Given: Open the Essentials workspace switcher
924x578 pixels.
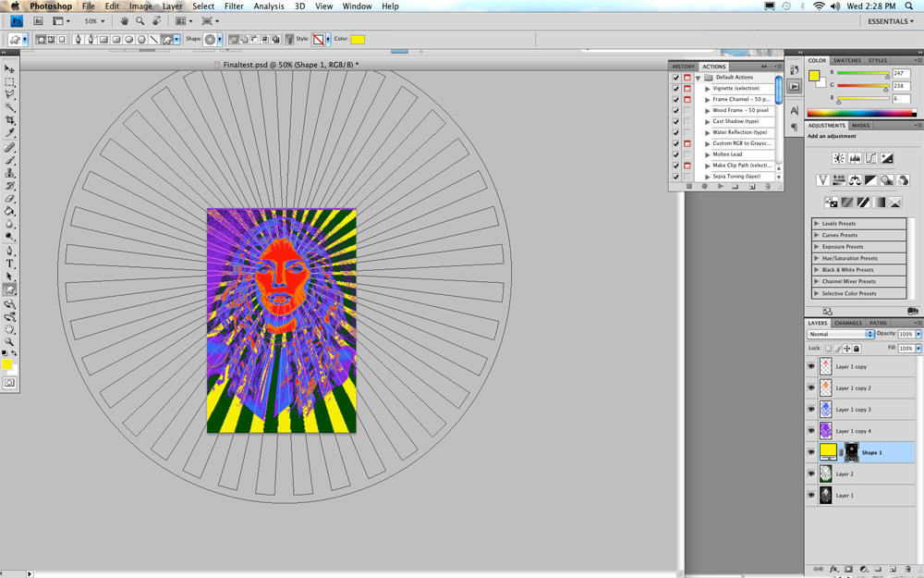Looking at the screenshot, I should coord(891,21).
